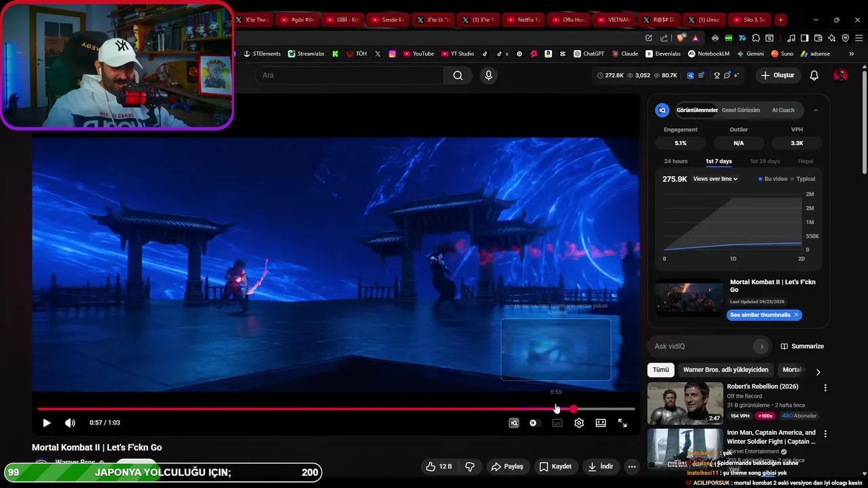Collapse the vidIQ panel with chevron
The width and height of the screenshot is (868, 488).
(x=816, y=110)
